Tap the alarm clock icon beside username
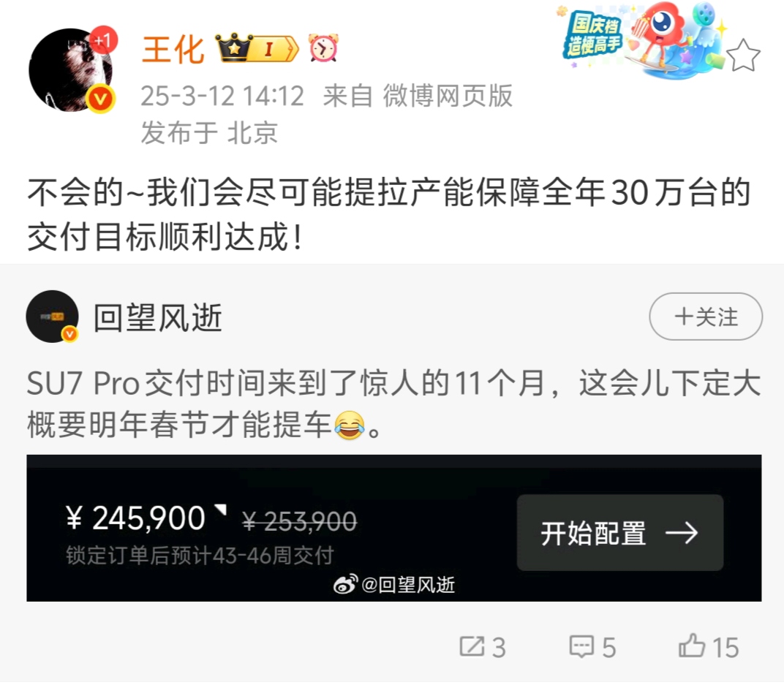The height and width of the screenshot is (696, 784). (323, 48)
